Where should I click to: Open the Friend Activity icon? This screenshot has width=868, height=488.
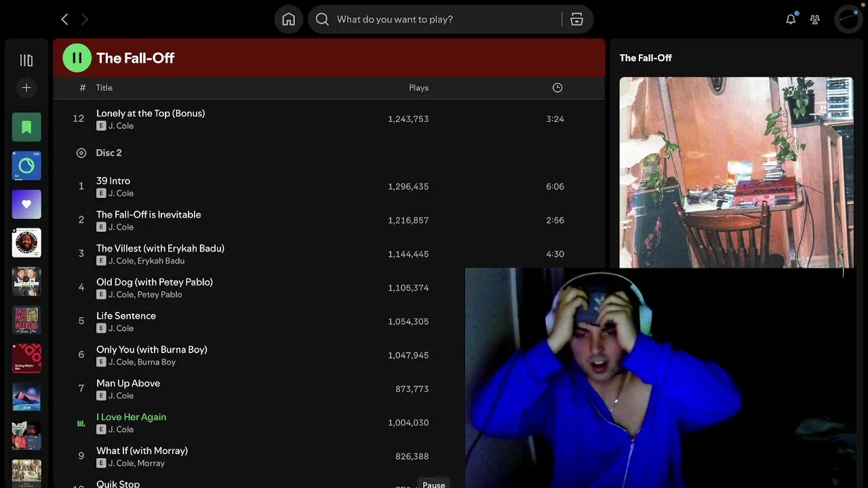point(815,20)
